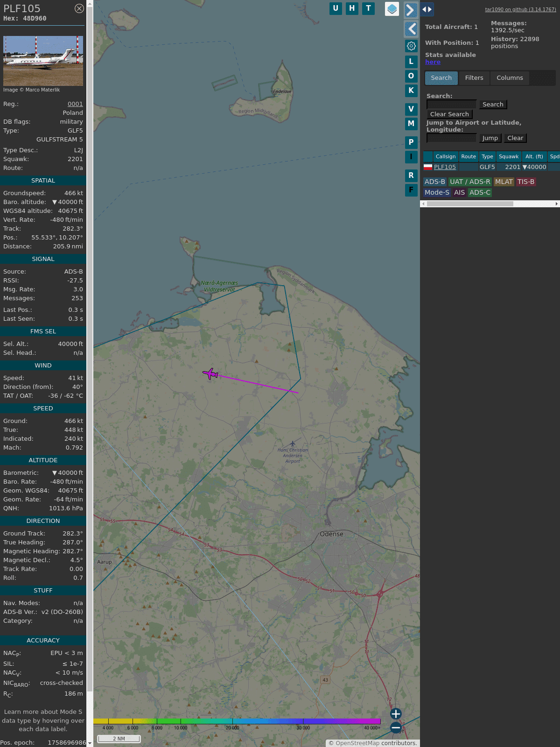Open the OpenStreetMap attribution link
560x747 pixels.
click(x=357, y=743)
